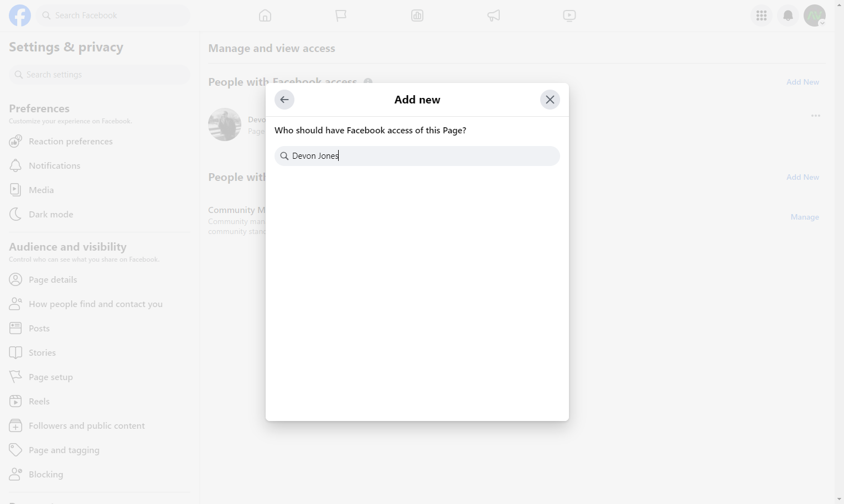Open Posts settings
The height and width of the screenshot is (504, 844).
[x=100, y=329]
